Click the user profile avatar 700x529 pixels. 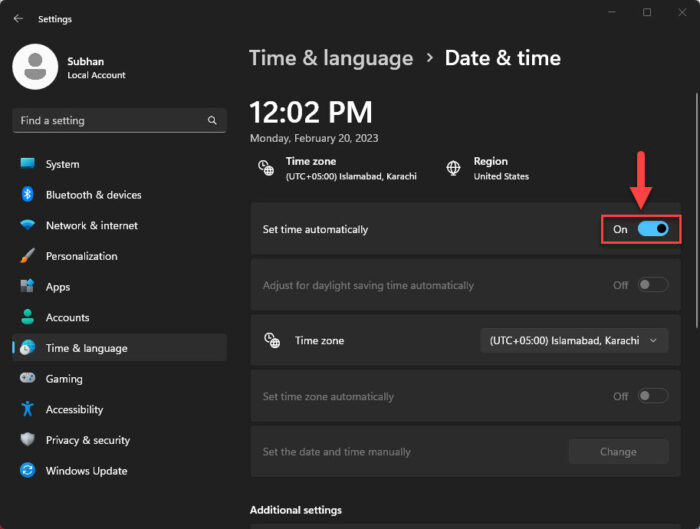[35, 67]
